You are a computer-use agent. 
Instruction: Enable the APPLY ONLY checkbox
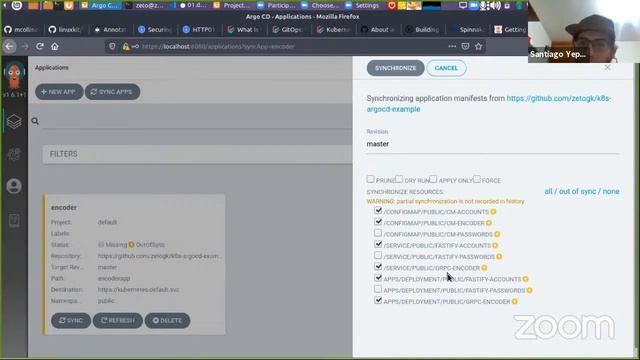pos(433,179)
